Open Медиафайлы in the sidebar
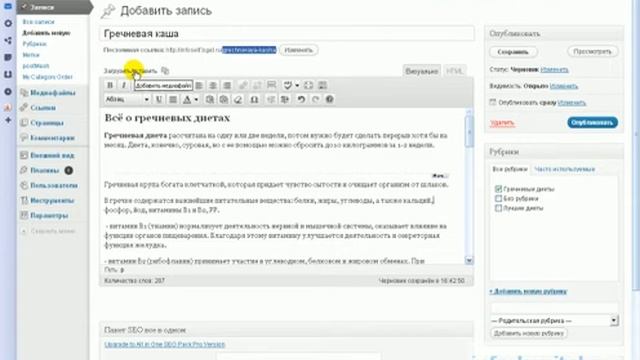Viewport: 640px width, 360px height. click(53, 93)
